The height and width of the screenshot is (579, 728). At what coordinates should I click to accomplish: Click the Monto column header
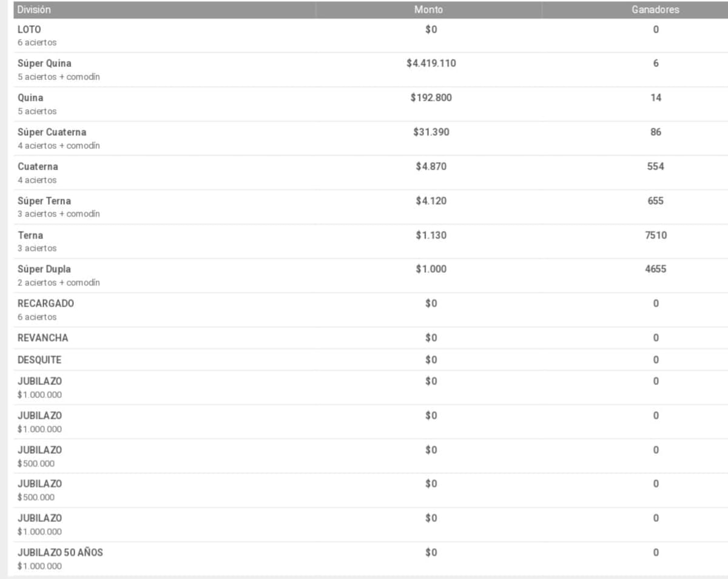[428, 10]
